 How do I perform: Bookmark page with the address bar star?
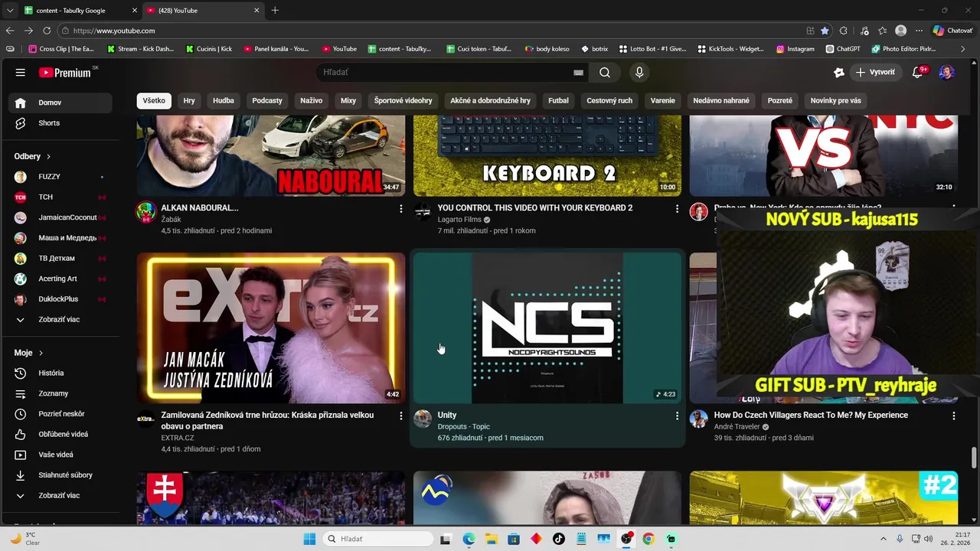click(825, 31)
